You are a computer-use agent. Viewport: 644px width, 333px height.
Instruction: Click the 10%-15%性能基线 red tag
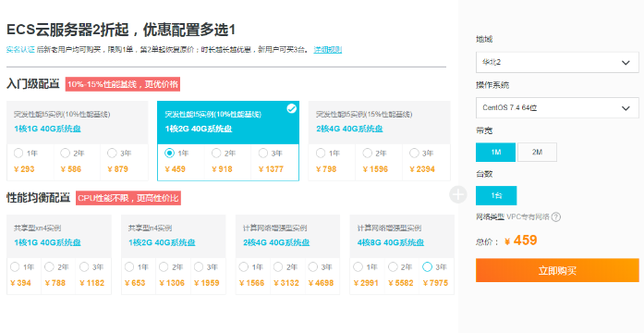pos(123,84)
